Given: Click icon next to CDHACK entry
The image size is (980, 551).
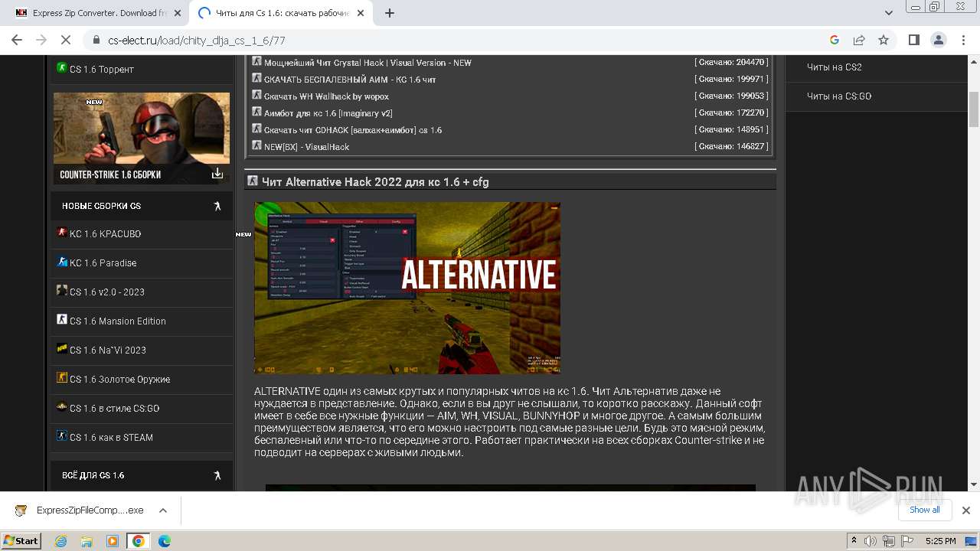Looking at the screenshot, I should [x=257, y=129].
